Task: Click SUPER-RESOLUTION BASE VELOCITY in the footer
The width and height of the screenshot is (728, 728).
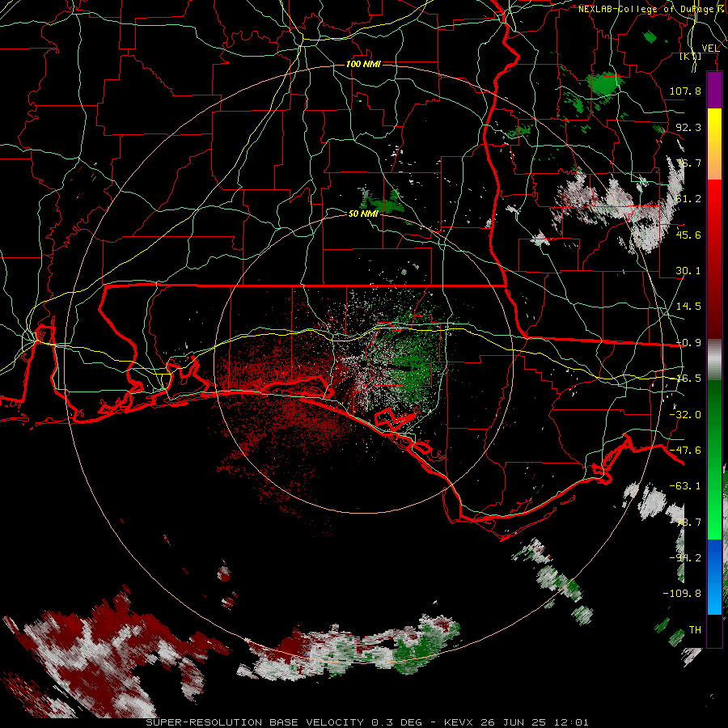Action: tap(255, 722)
